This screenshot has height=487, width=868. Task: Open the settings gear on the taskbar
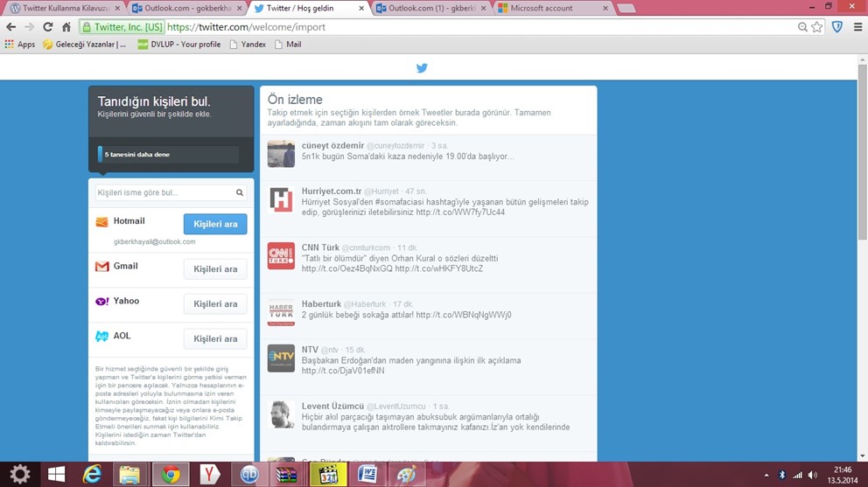[20, 474]
